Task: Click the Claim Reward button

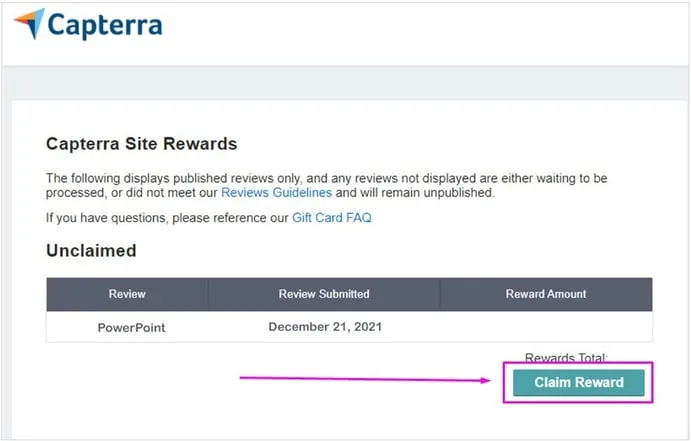Action: (579, 382)
